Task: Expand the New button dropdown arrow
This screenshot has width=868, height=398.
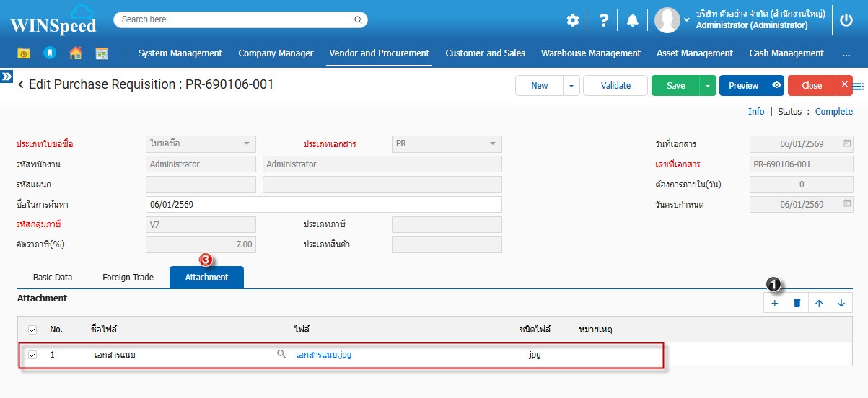Action: point(571,85)
